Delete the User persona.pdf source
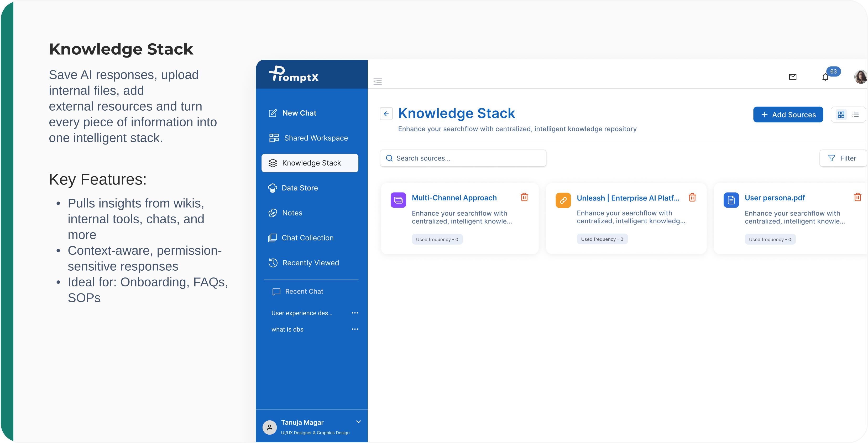Viewport: 868px width, 443px height. (x=857, y=197)
